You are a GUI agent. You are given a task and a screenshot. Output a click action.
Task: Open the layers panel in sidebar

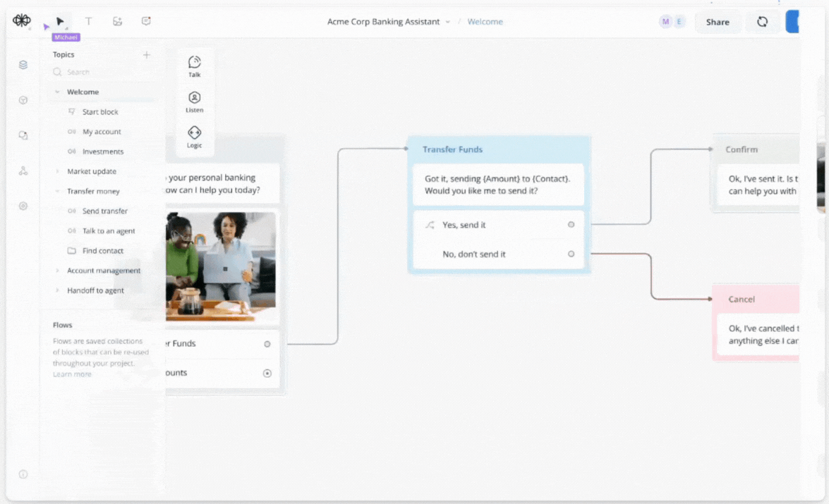(23, 65)
